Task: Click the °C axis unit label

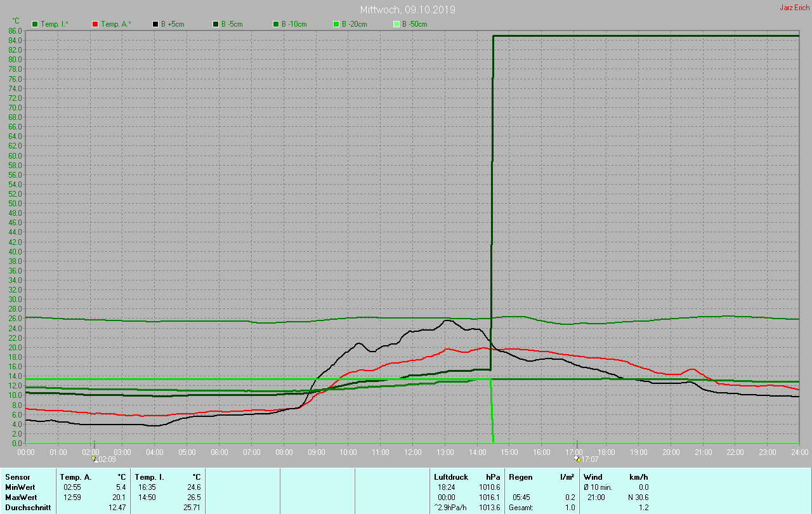Action: (16, 21)
